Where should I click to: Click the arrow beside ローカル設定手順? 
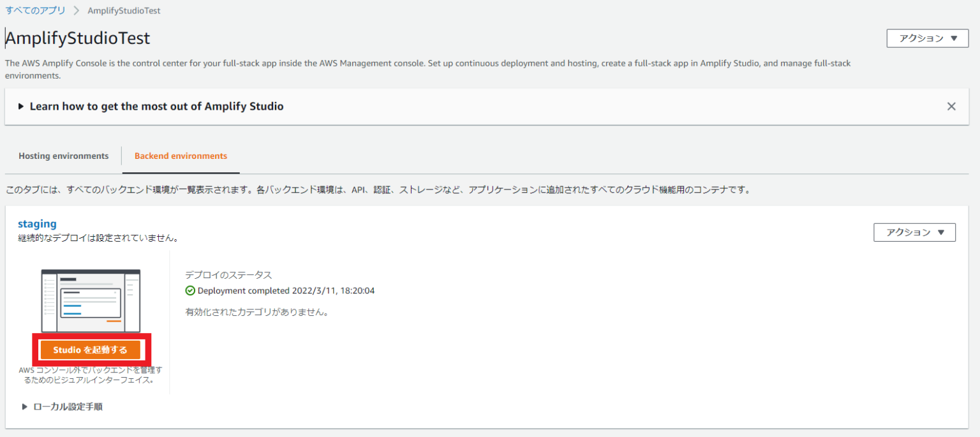tap(24, 406)
